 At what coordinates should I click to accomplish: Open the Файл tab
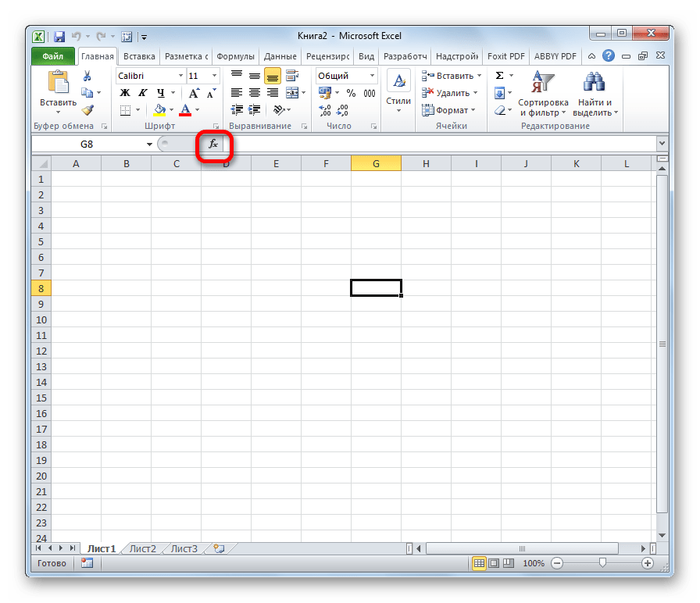[52, 56]
